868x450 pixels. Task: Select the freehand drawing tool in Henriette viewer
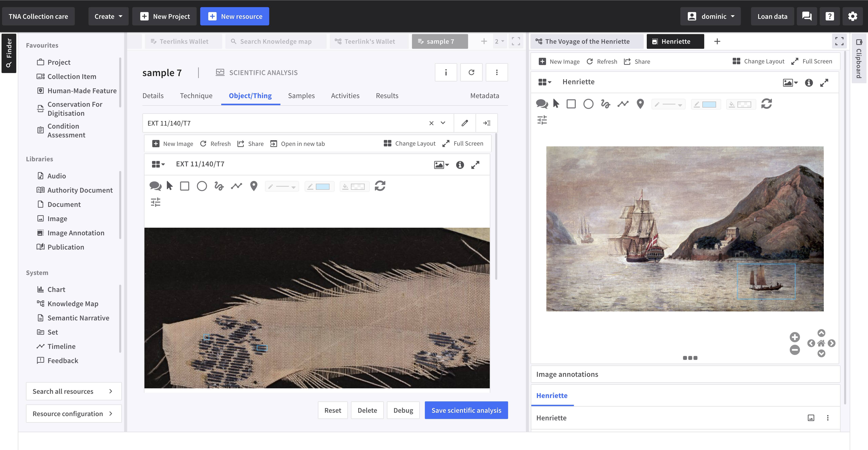605,104
